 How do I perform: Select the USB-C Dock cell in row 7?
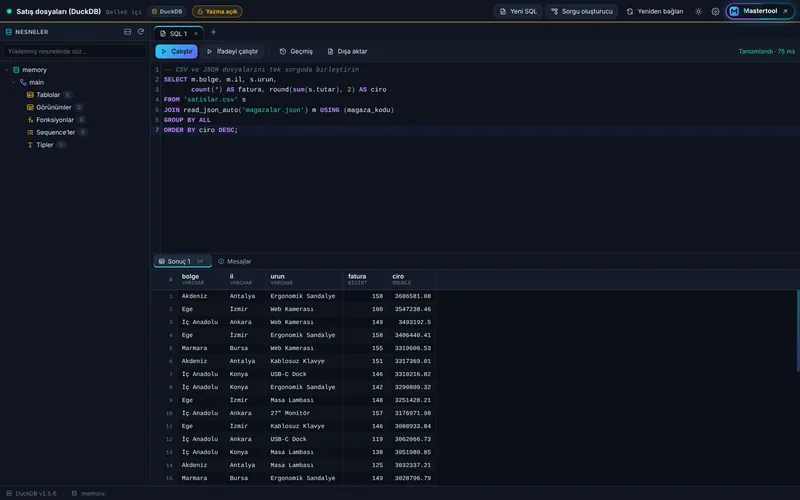305,374
